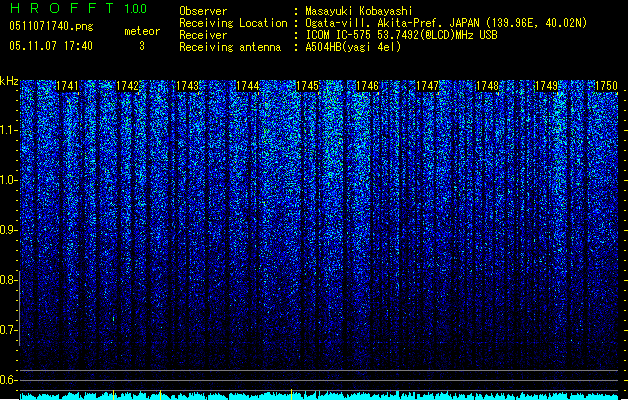The height and width of the screenshot is (400, 629).
Task: Click the 1.1 frequency axis label
Action: 9,131
